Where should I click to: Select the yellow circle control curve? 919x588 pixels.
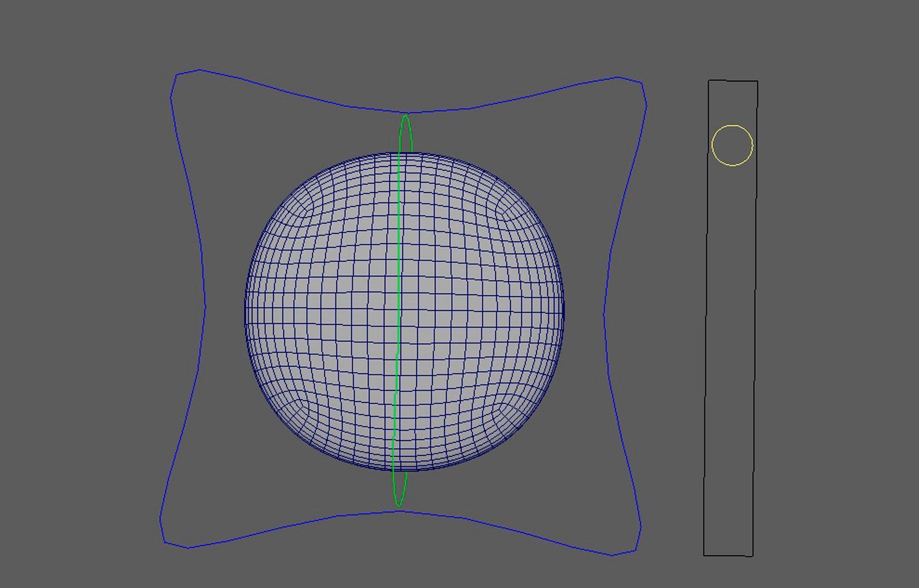pos(732,145)
